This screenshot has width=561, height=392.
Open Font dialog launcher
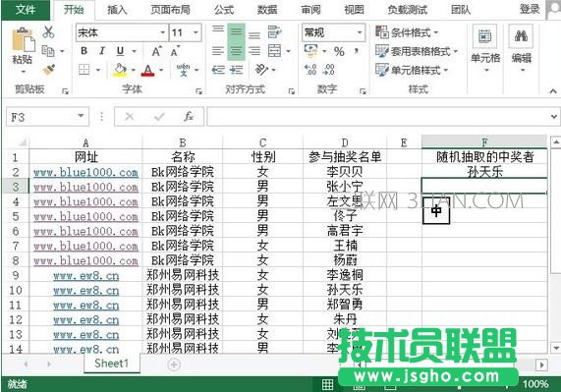[198, 91]
